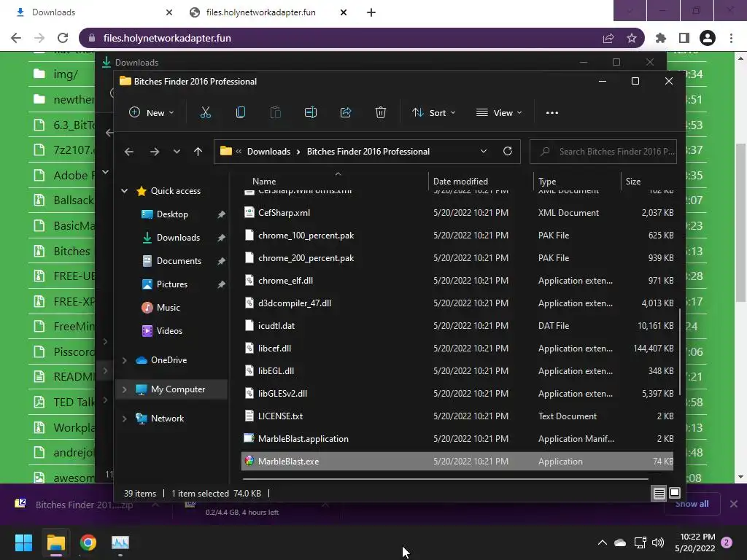Click the Cut scissors icon
This screenshot has height=560, width=747.
coord(205,113)
